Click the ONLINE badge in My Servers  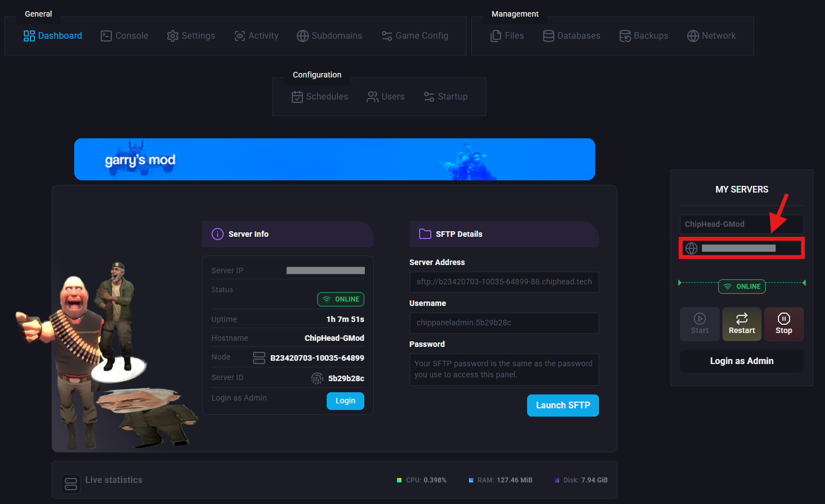[x=742, y=287]
